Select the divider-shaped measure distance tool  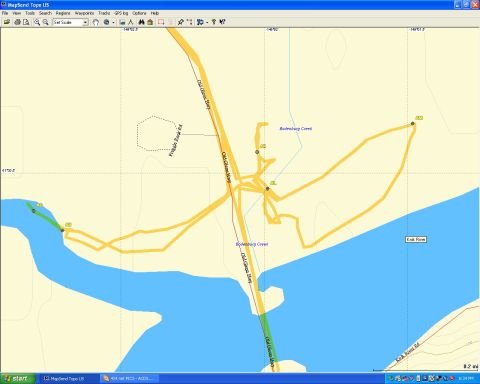click(x=131, y=22)
